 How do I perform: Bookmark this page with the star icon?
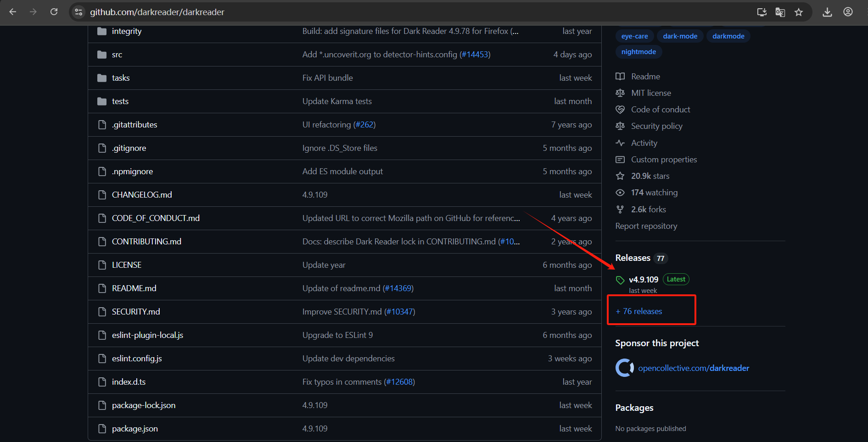(x=799, y=12)
